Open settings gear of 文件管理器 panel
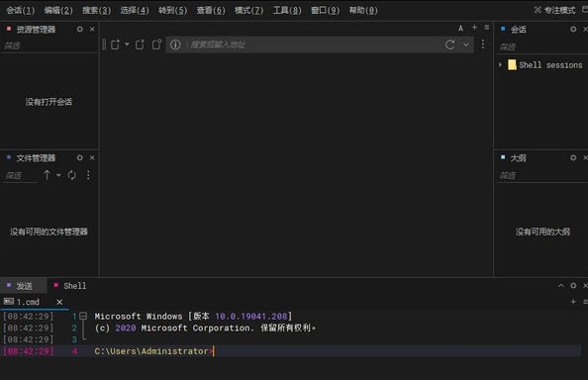The image size is (588, 380). click(80, 157)
